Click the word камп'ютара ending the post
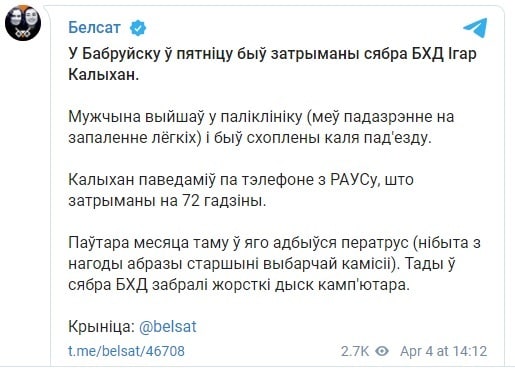 [x=364, y=285]
